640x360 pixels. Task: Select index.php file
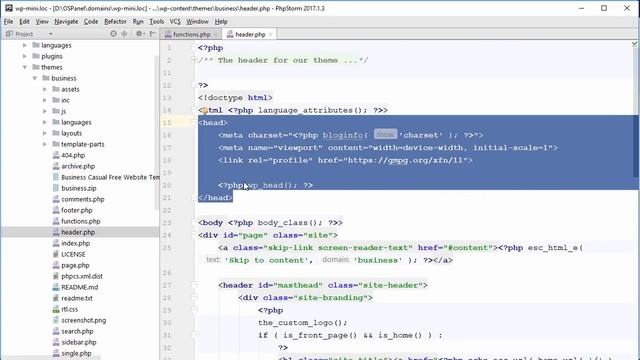(76, 244)
